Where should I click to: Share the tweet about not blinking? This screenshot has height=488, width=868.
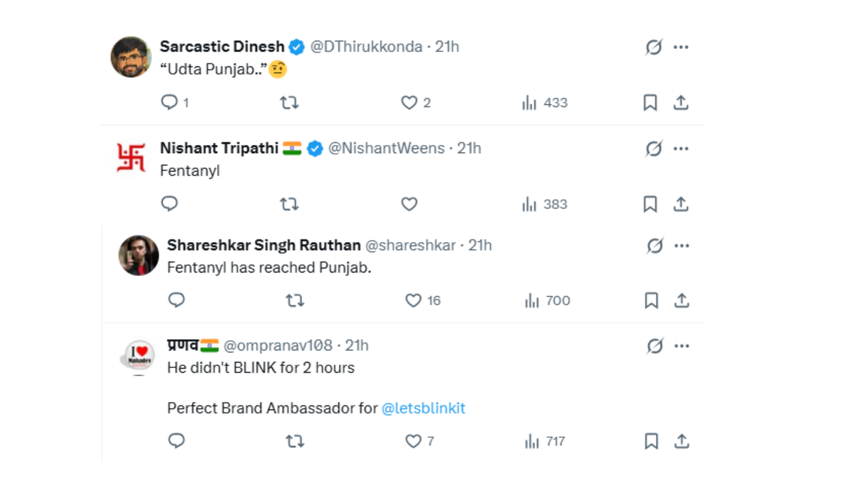point(682,441)
